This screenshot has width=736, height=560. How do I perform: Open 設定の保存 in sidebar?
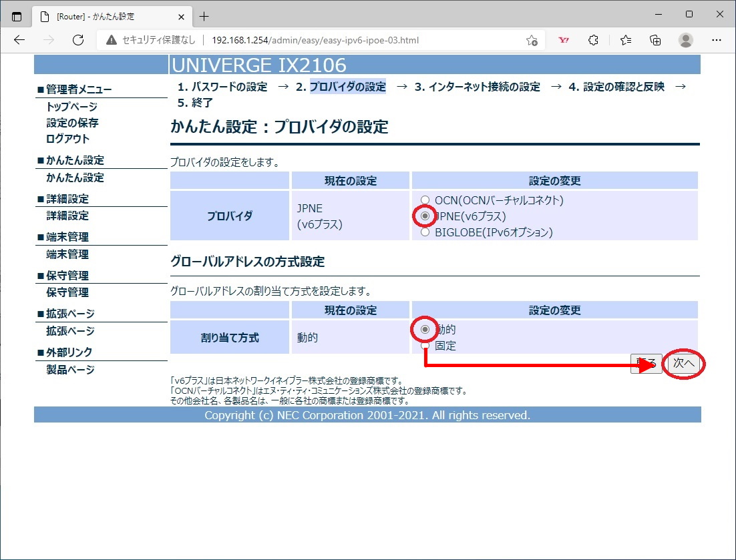pos(72,123)
